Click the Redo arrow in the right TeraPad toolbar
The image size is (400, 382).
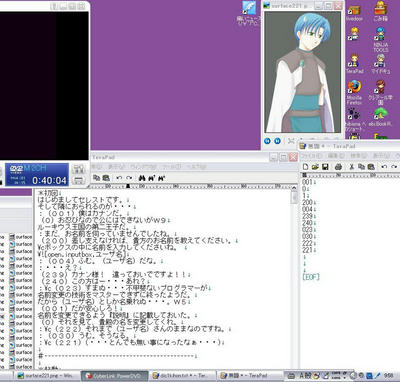click(x=394, y=166)
